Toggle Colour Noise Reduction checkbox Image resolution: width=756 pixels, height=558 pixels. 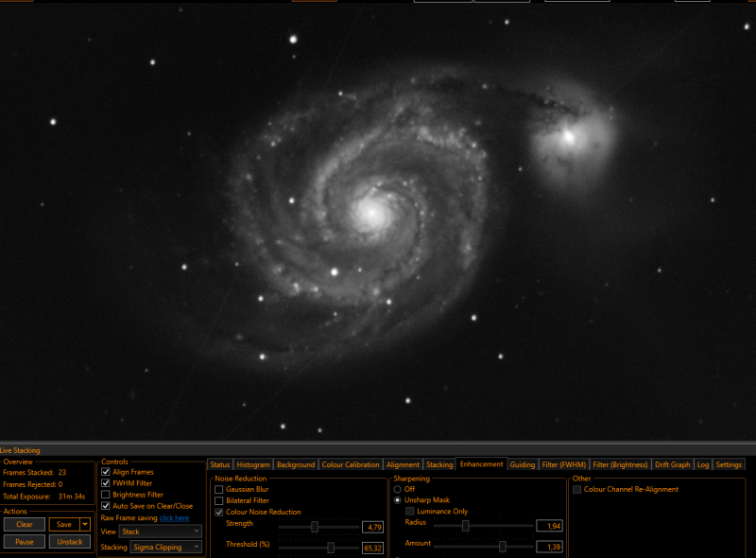pos(219,512)
